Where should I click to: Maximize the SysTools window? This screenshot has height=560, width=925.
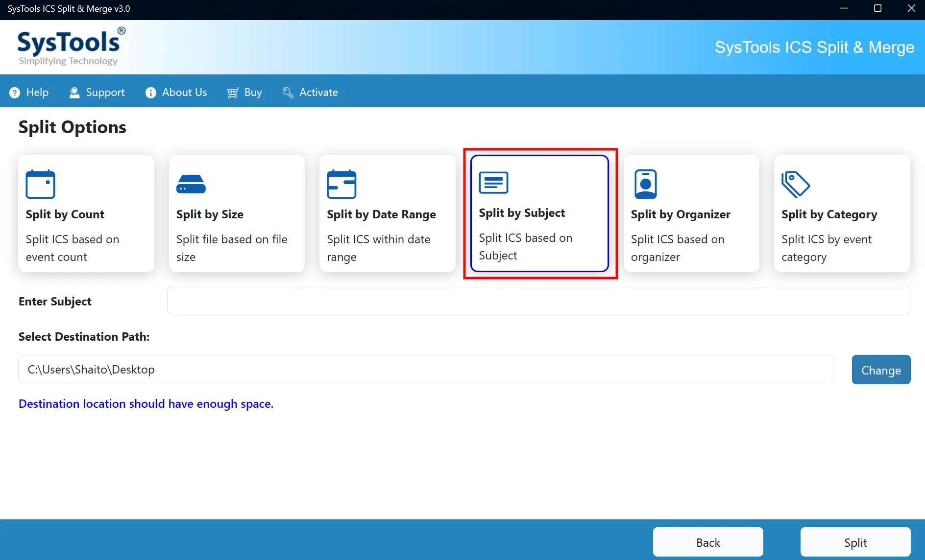[877, 8]
